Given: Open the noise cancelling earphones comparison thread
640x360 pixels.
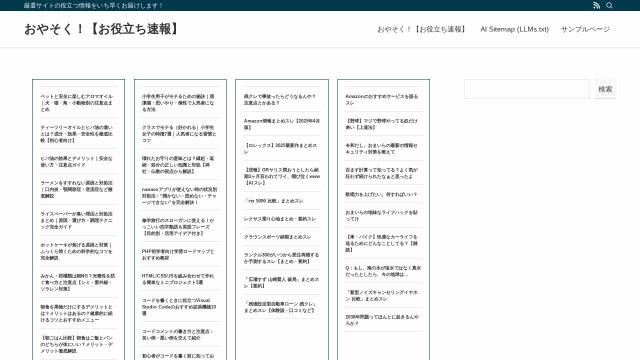Looking at the screenshot, I should 382,296.
